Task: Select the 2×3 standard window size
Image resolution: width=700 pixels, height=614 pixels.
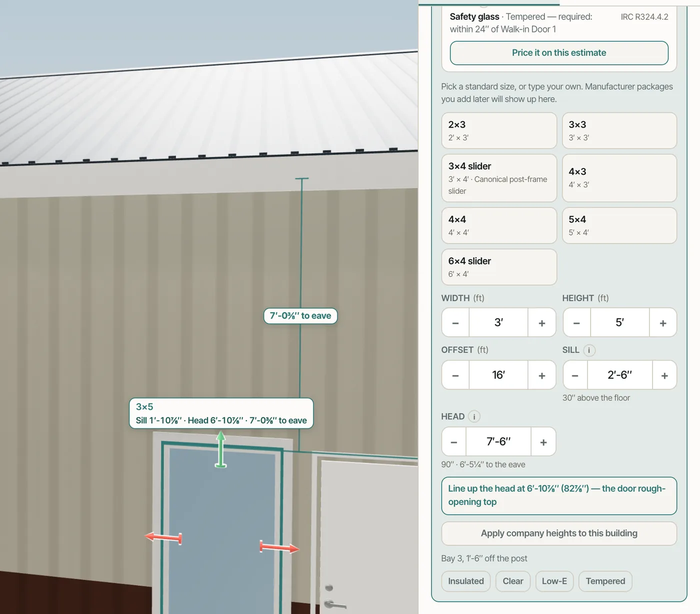Action: click(x=499, y=130)
